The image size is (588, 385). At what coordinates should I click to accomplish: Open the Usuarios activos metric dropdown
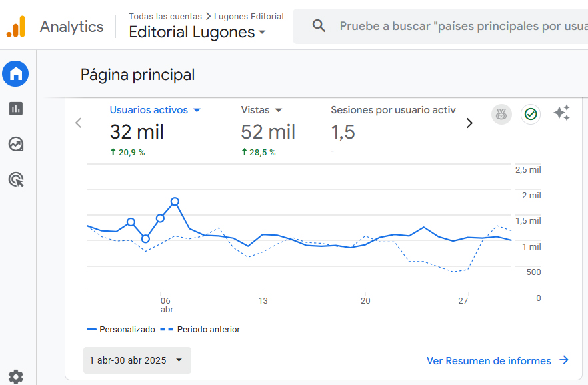click(155, 110)
